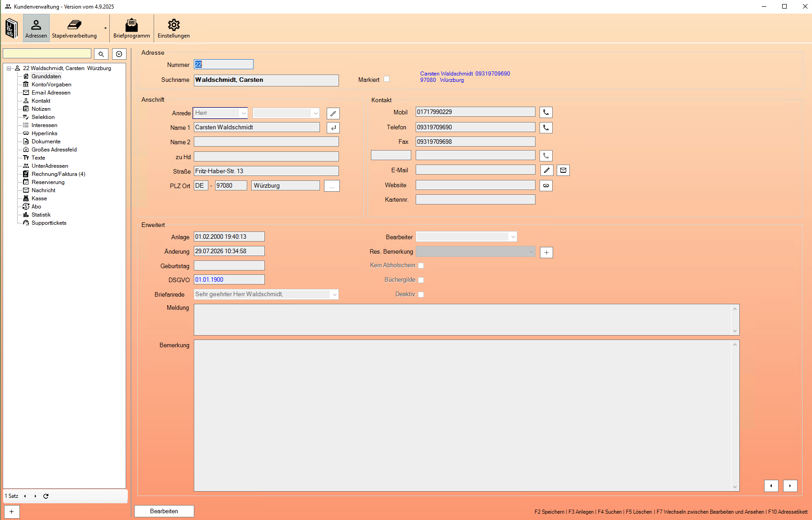Screen dimensions: 812x520
Task: Toggle Büchergilde checkbox
Action: pos(421,280)
